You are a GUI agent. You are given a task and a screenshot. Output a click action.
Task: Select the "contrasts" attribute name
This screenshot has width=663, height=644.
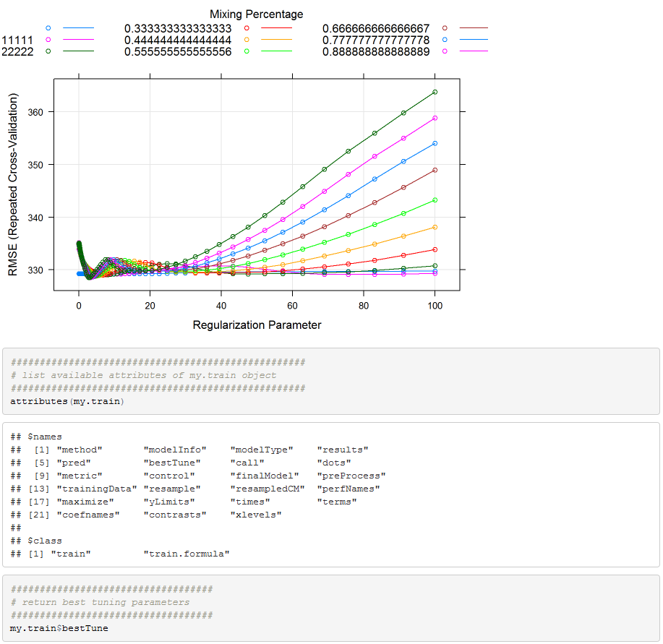175,515
